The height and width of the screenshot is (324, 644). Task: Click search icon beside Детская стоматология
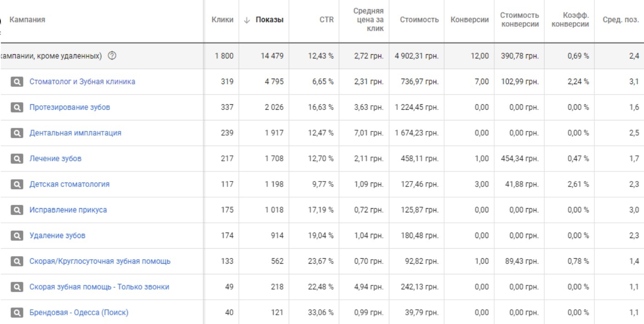pos(16,184)
